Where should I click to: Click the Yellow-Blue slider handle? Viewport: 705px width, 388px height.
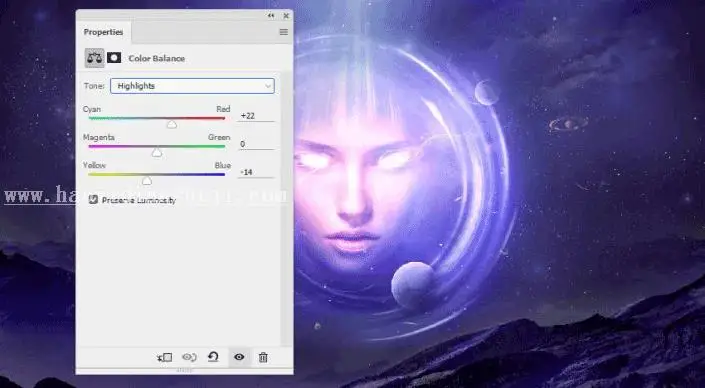[x=147, y=181]
